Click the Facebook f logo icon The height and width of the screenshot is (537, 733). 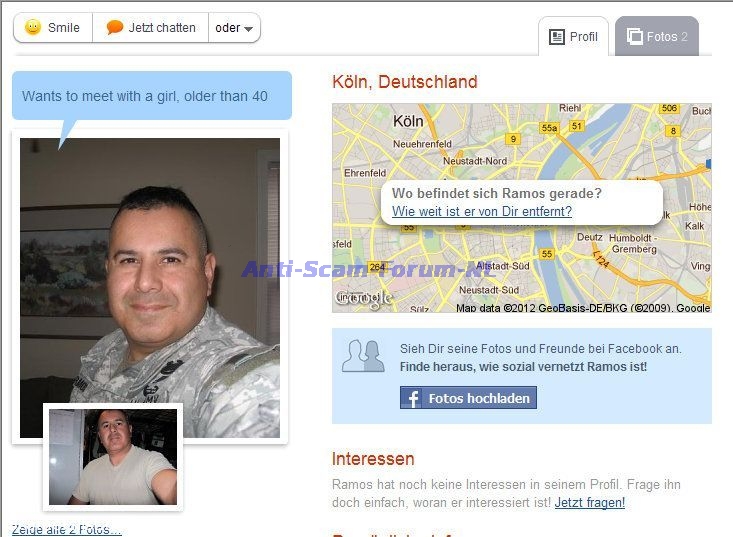coord(412,399)
